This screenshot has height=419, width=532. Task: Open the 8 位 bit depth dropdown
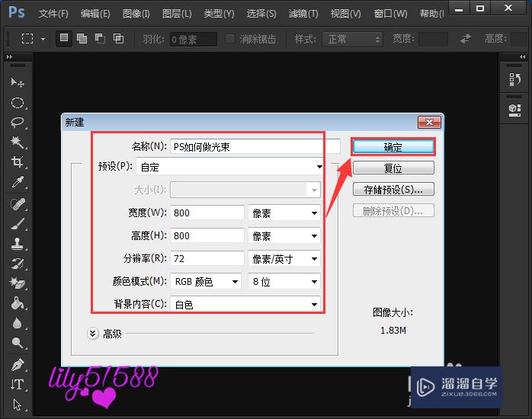(284, 281)
